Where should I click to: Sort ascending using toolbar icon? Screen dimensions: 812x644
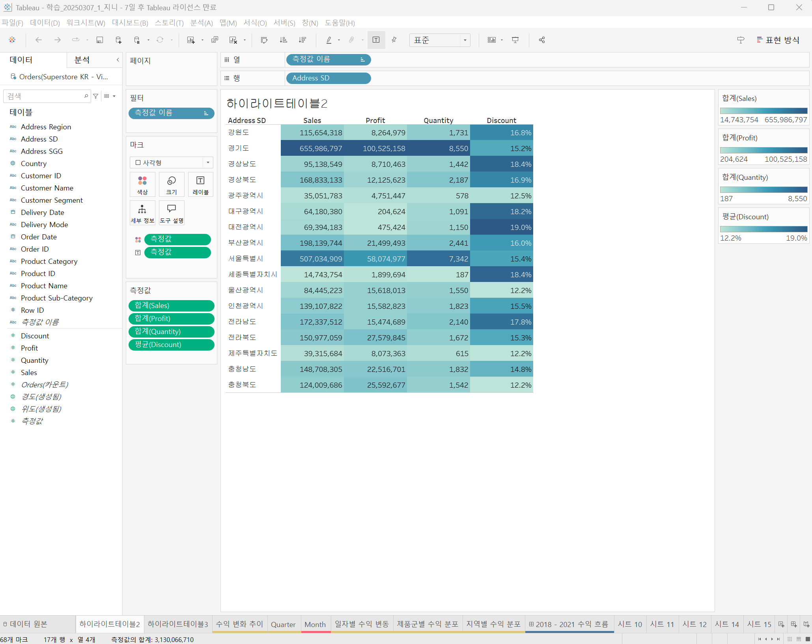(x=283, y=40)
